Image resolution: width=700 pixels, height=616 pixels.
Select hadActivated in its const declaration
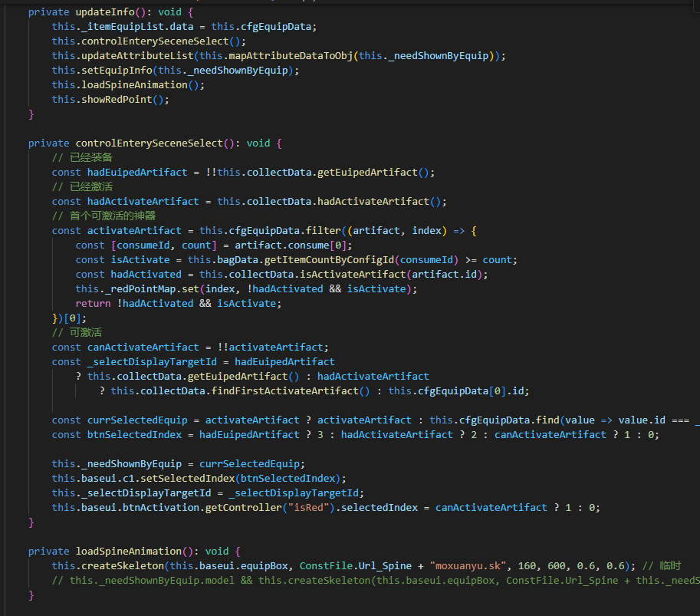[146, 275]
